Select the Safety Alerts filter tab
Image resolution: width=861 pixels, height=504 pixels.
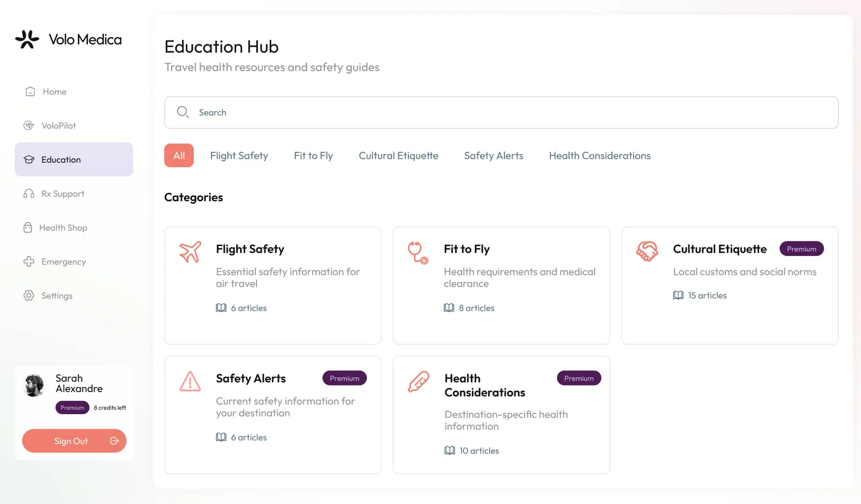493,155
